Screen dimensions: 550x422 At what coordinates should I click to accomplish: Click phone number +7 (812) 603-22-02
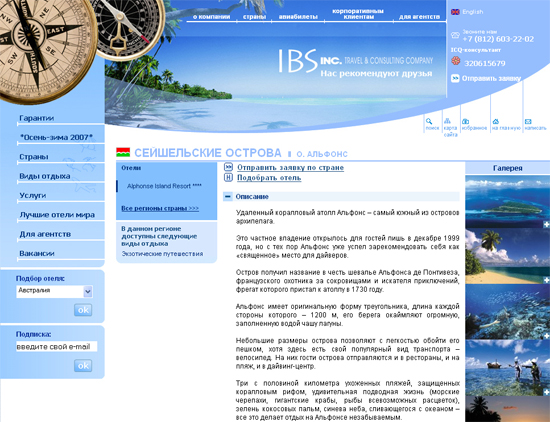[498, 39]
